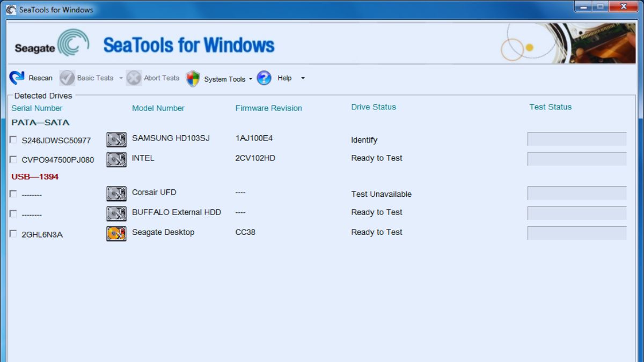Select the Corsair UFD model name

coord(154,192)
